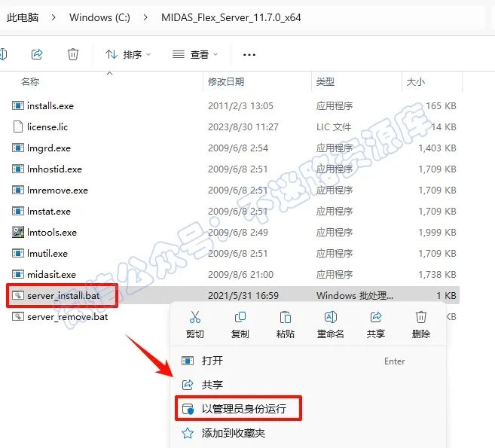
Task: Open the Sort (排序) dropdown
Action: [128, 54]
